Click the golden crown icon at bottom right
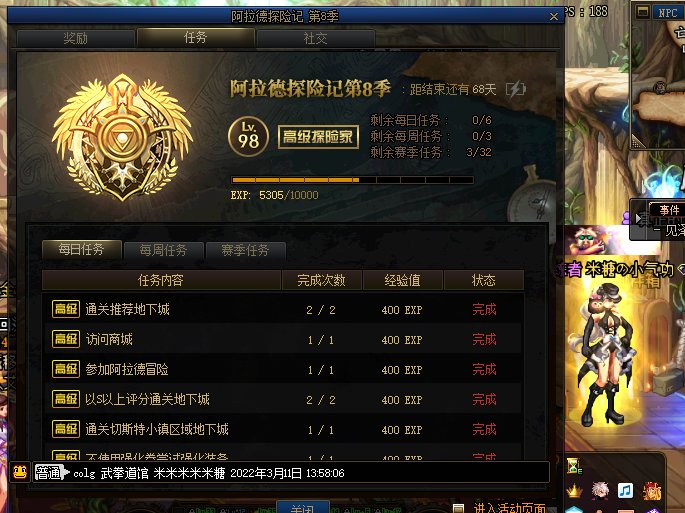 pos(574,491)
